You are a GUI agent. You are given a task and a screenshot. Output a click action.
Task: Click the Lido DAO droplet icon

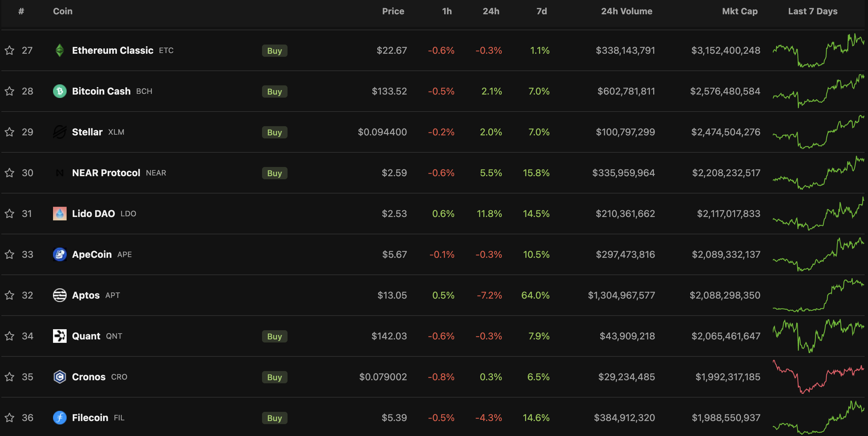(59, 214)
